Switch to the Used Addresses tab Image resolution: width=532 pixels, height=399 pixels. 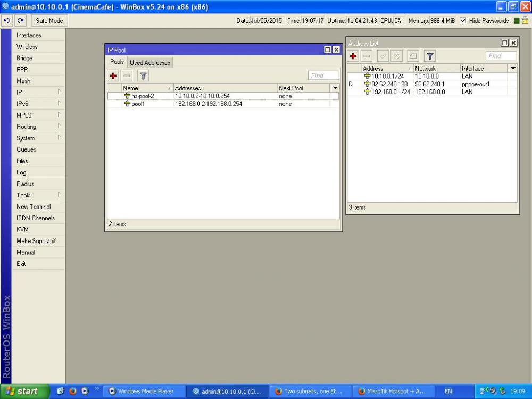[x=150, y=63]
